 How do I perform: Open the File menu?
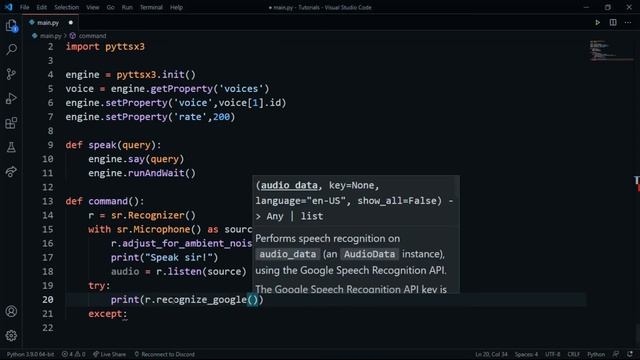pos(24,7)
